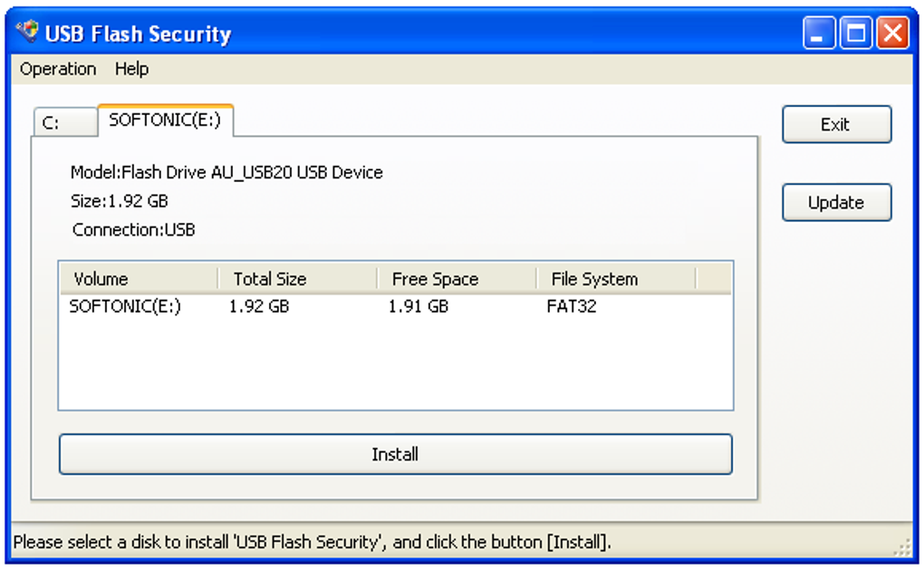Maximize the USB Flash Security window

click(856, 34)
